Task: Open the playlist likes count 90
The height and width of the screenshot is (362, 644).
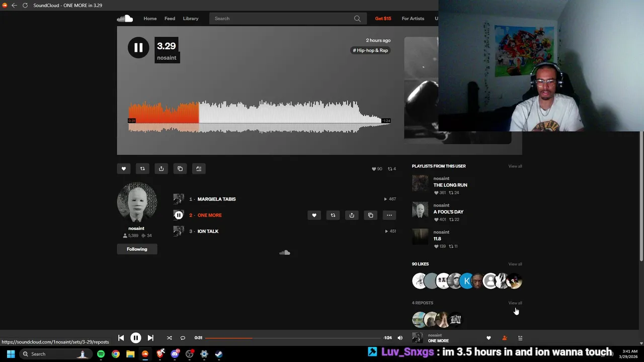Action: tap(377, 169)
